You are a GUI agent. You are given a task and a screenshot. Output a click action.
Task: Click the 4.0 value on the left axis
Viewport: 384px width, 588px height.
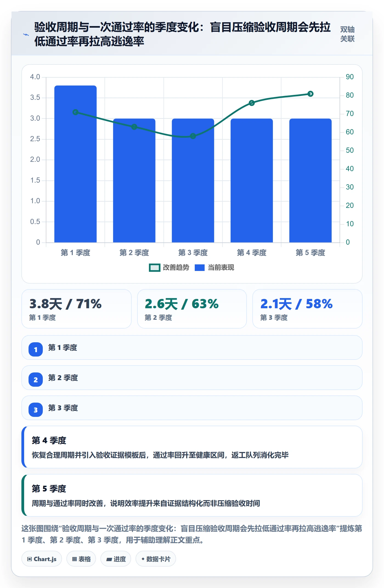[x=35, y=77]
